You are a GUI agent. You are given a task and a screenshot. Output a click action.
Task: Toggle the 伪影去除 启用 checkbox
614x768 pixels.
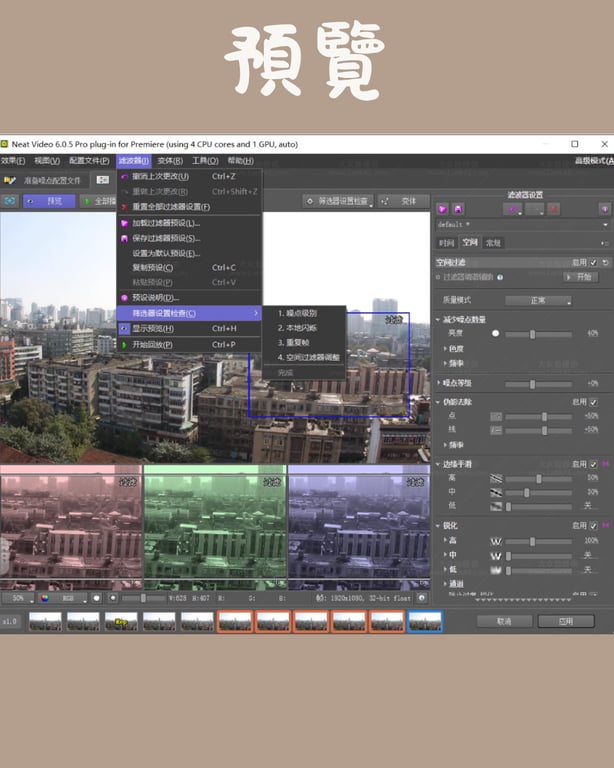(593, 402)
